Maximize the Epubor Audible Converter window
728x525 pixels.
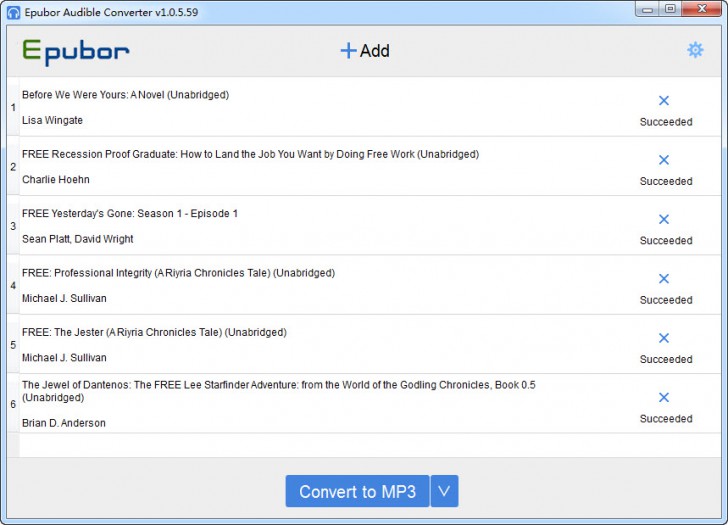coord(670,9)
